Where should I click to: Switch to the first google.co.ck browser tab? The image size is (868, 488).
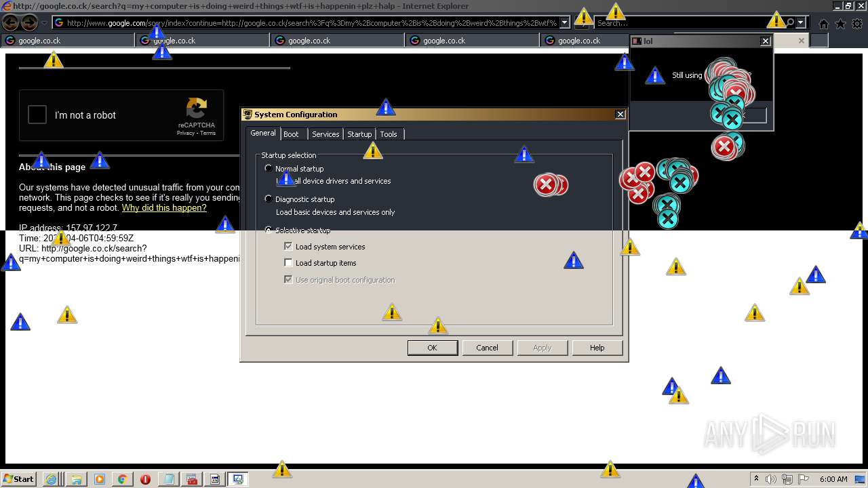(x=68, y=41)
